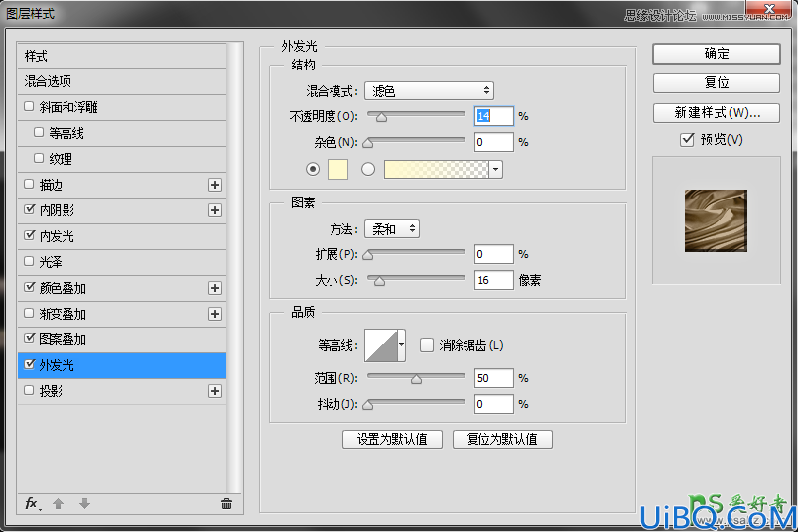Enable the 光泽 checkbox

tap(29, 261)
